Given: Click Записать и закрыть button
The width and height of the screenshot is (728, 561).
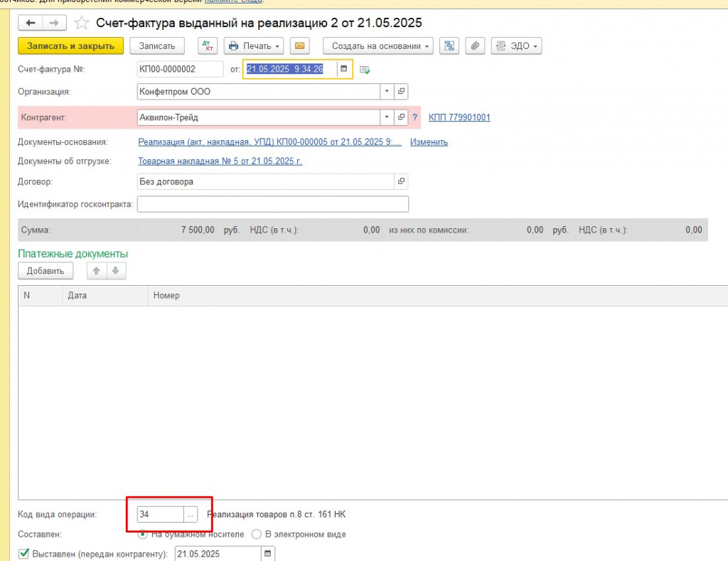Looking at the screenshot, I should pyautogui.click(x=70, y=46).
